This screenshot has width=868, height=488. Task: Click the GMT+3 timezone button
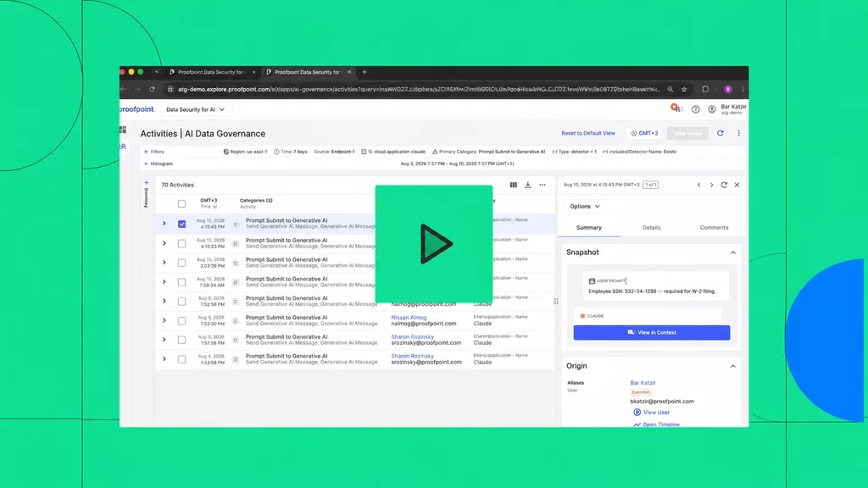click(x=644, y=133)
